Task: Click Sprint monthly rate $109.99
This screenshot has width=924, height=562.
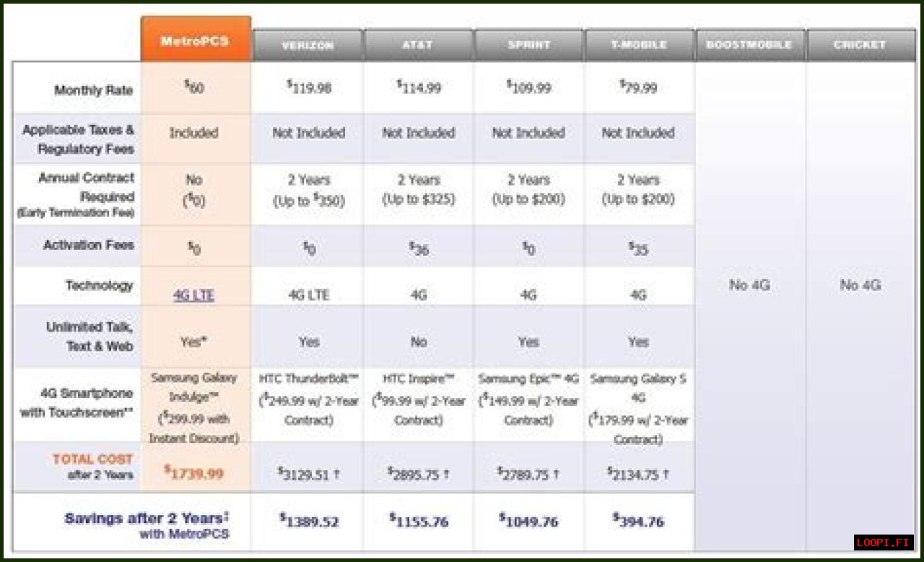Action: click(x=528, y=88)
